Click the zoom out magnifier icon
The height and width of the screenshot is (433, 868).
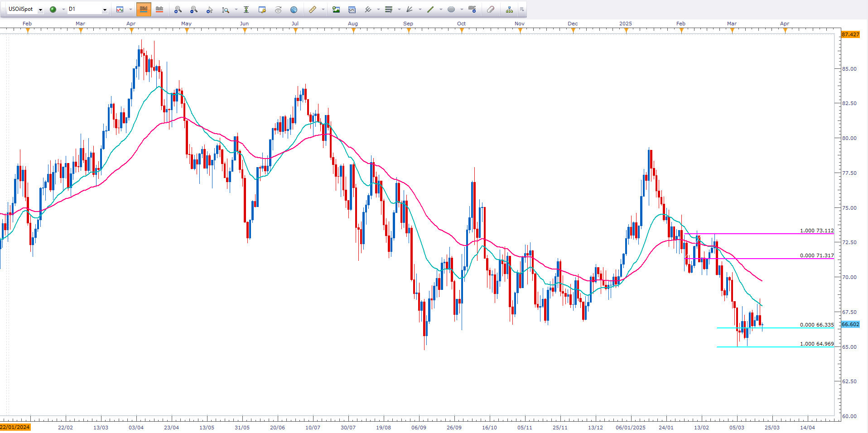point(193,10)
